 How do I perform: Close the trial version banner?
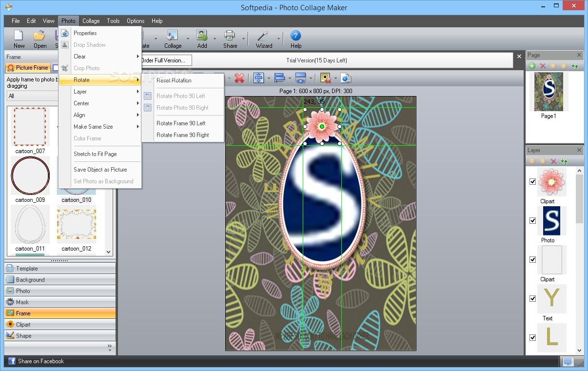tap(519, 57)
